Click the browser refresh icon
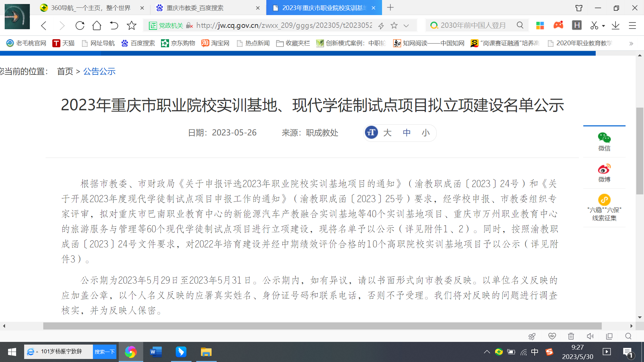Image resolution: width=644 pixels, height=362 pixels. tap(80, 25)
